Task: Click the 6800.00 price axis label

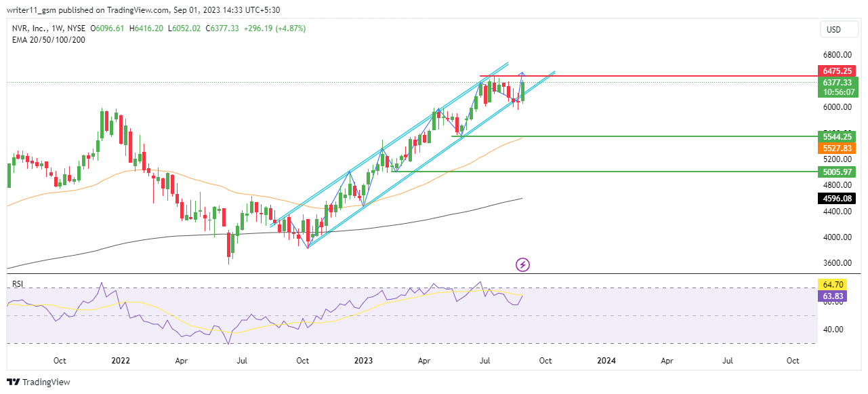Action: [838, 55]
